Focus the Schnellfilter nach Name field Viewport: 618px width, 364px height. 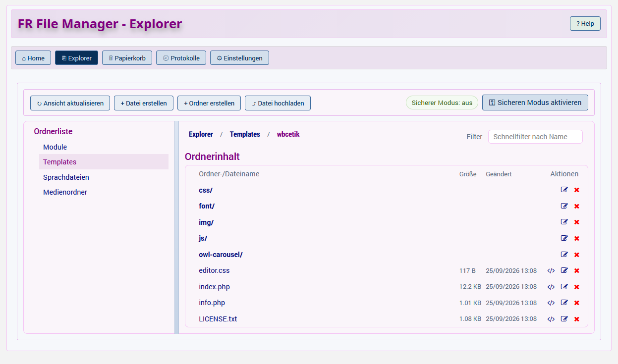click(535, 137)
